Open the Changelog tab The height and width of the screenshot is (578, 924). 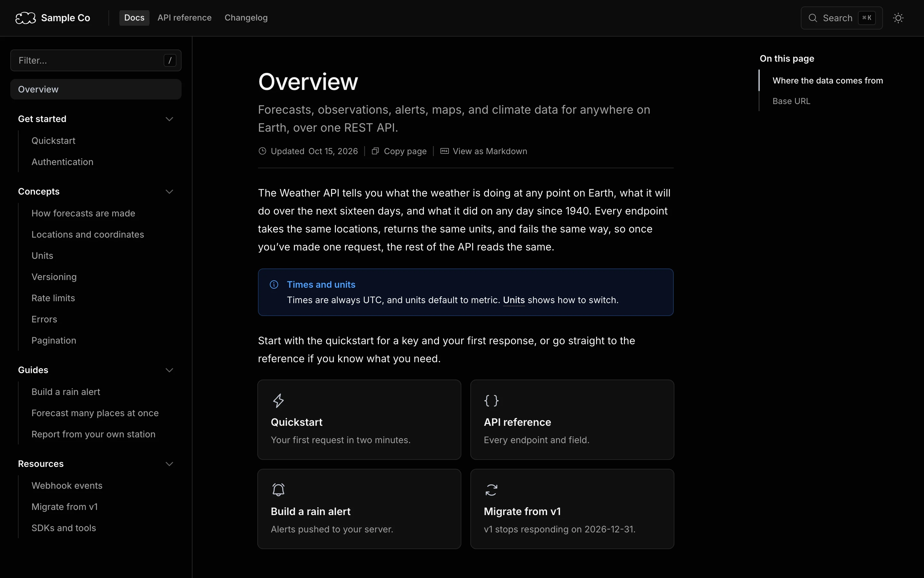point(246,18)
